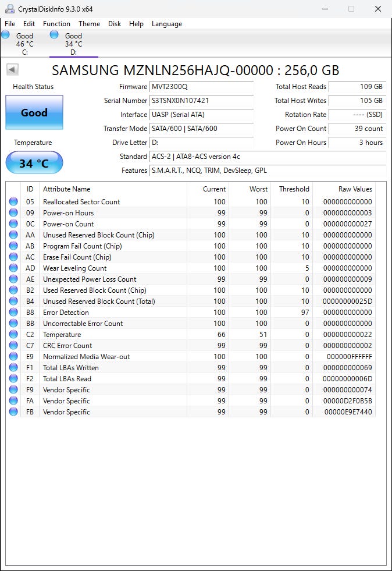Viewport: 392px width, 571px height.
Task: Select the D: drive tab at 34 °C
Action: [x=73, y=44]
